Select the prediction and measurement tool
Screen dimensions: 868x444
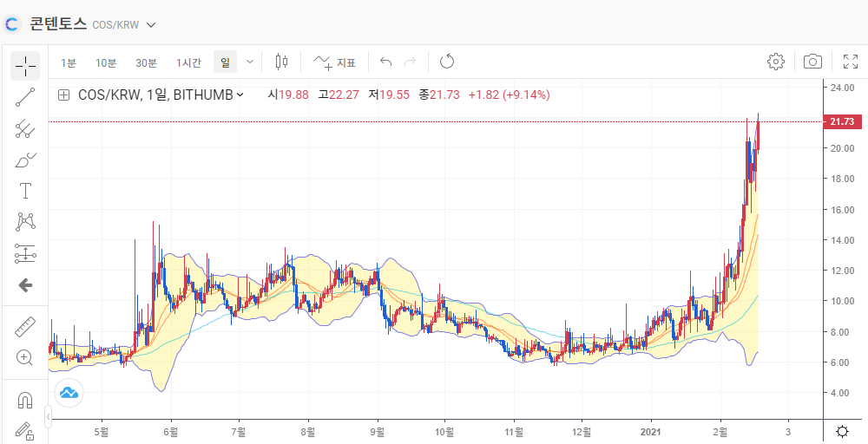pos(25,253)
